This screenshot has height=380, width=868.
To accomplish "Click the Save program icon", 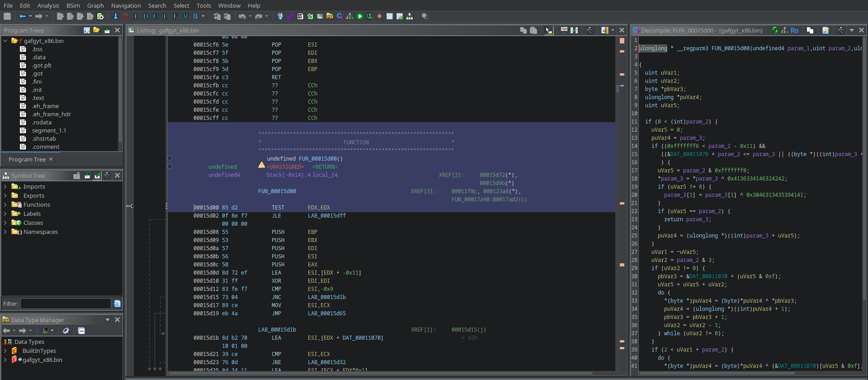I will coord(7,16).
